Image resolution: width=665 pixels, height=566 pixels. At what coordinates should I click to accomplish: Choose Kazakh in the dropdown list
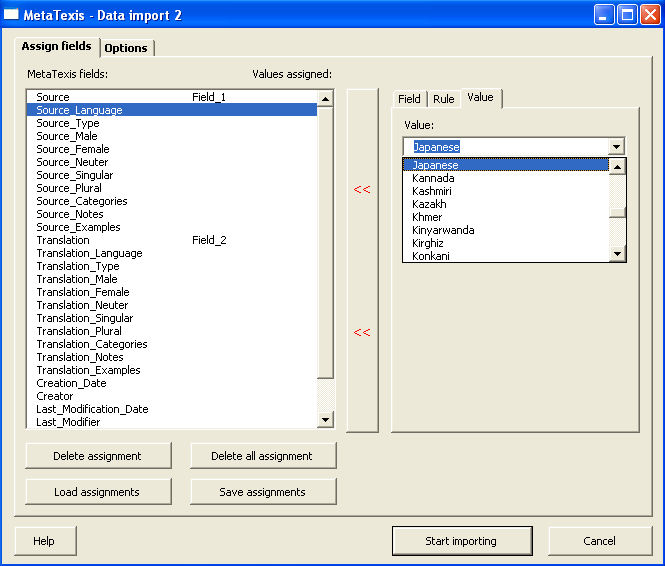[x=506, y=204]
